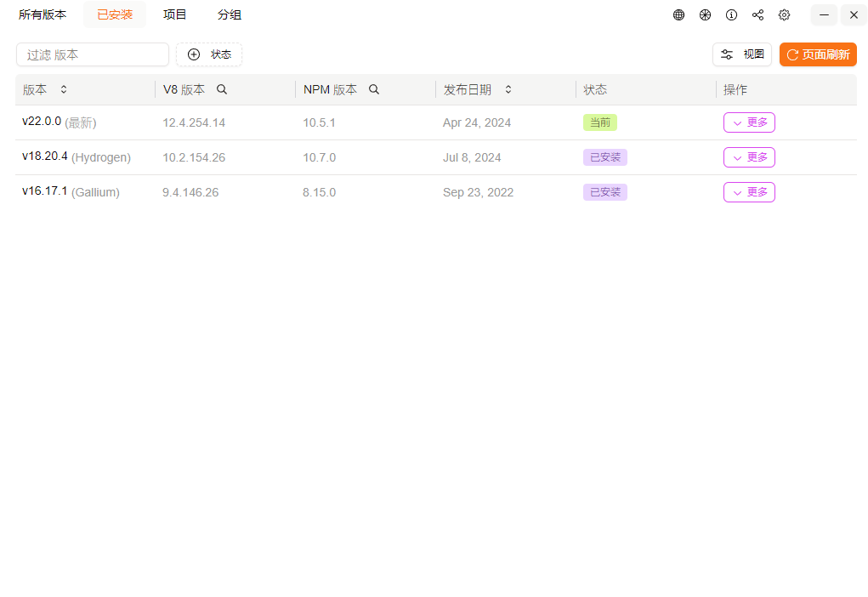Add 状态 filter
This screenshot has width=868, height=597.
[209, 54]
